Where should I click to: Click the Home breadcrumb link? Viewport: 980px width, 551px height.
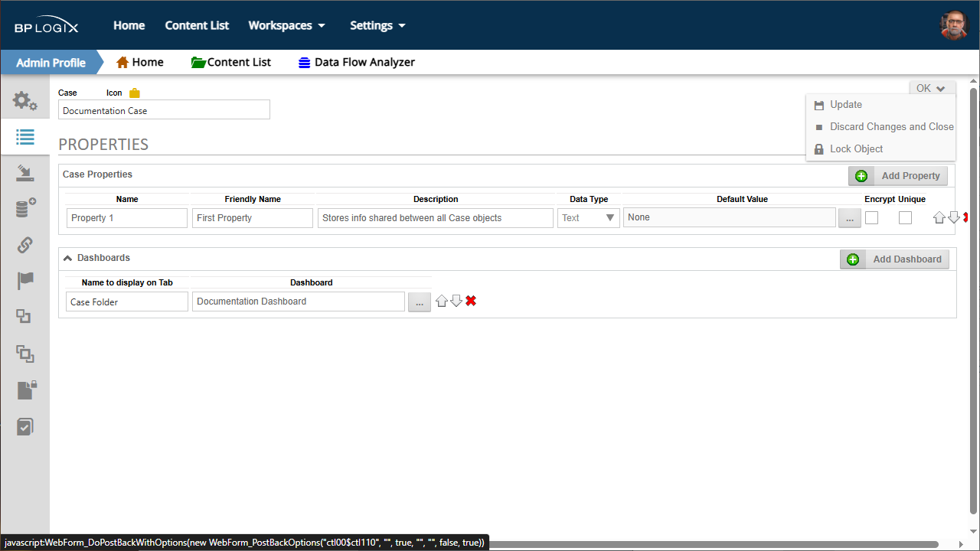pyautogui.click(x=148, y=62)
